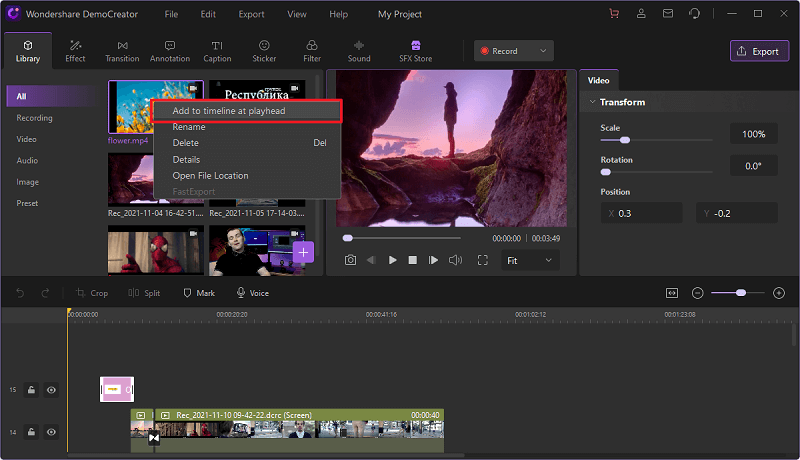Screen dimensions: 800x460
Task: Open the shopping cart icon
Action: (614, 14)
